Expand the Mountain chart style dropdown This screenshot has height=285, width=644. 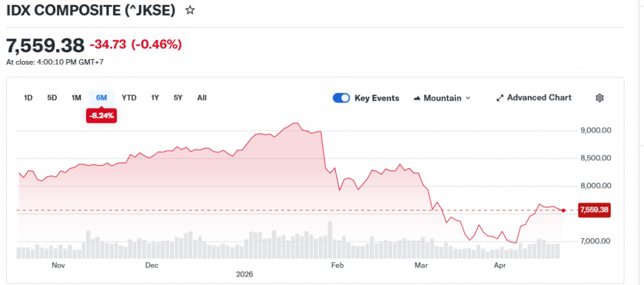(467, 98)
